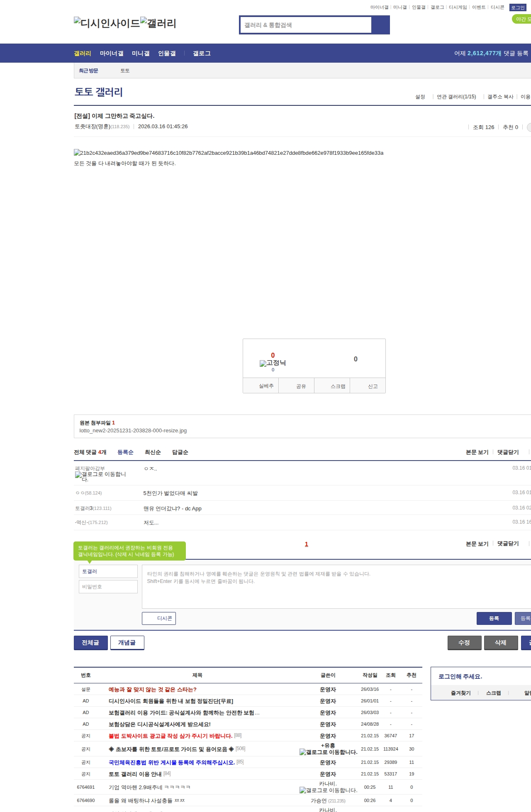This screenshot has height=812, width=531.
Task: Click the 비밀번호 password field
Action: tap(108, 587)
